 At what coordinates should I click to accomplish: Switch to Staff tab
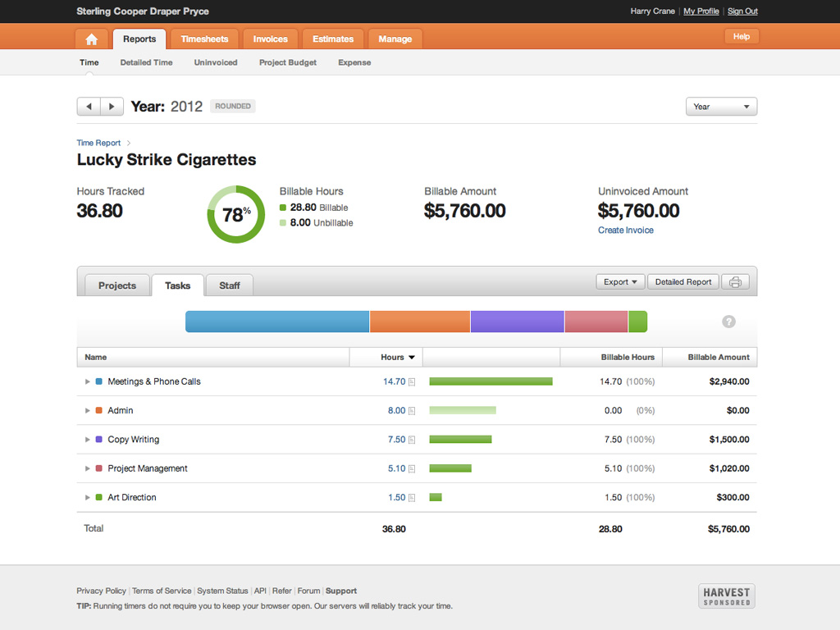[x=230, y=285]
